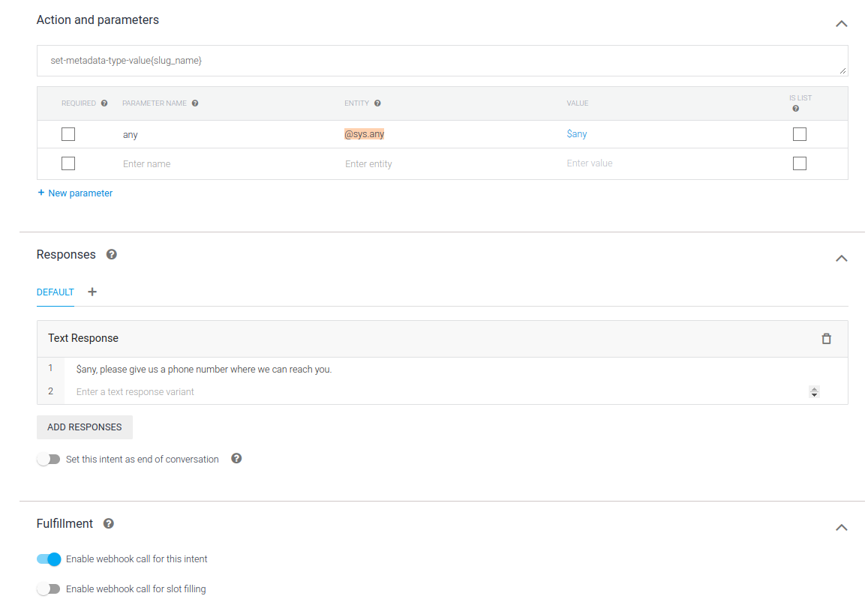Collapse the Responses section
The image size is (868, 608).
pyautogui.click(x=841, y=259)
